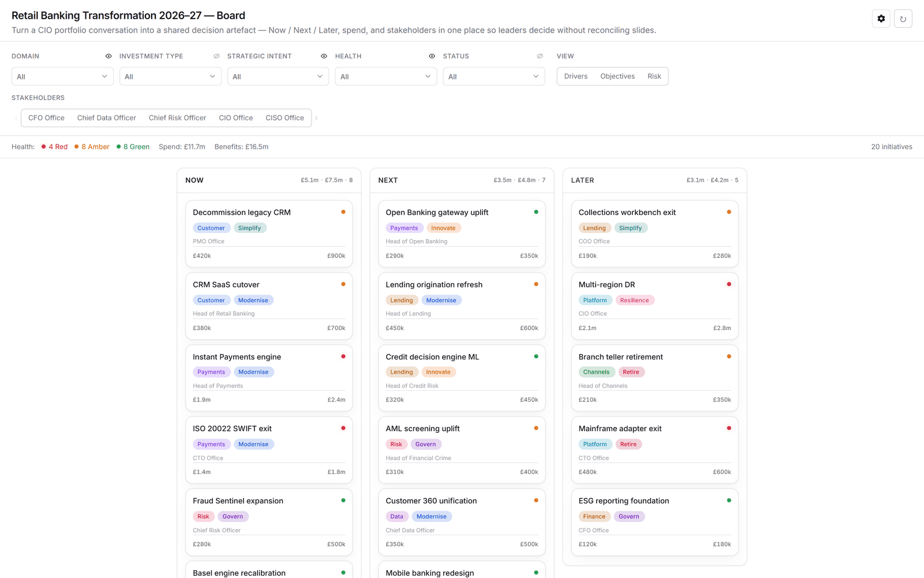Click the green health dot on ESG reporting foundation
Viewport: 924px width, 578px height.
click(729, 500)
